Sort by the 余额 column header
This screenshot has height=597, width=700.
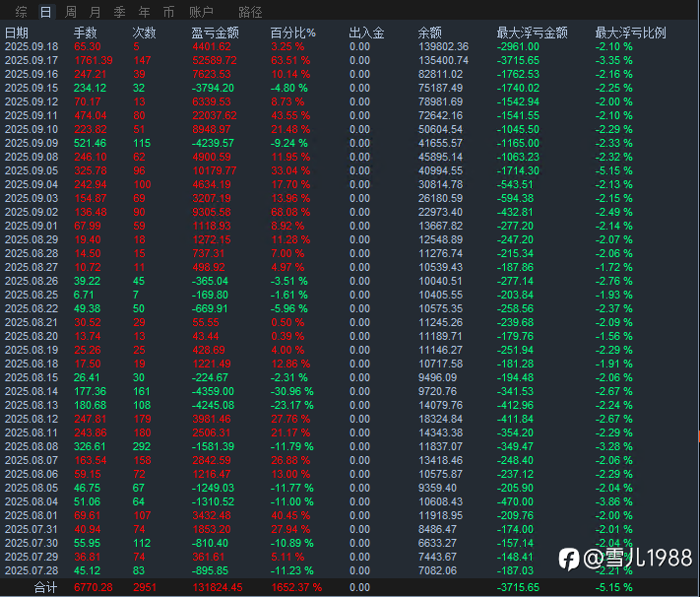(x=430, y=33)
